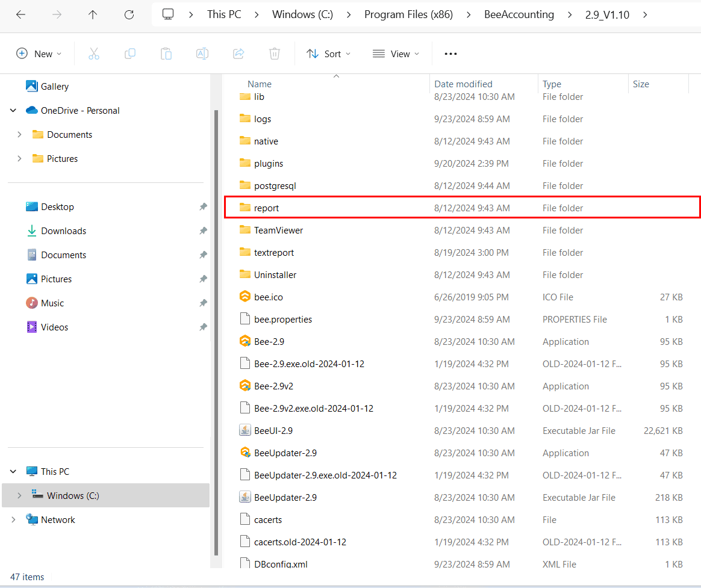Screen dimensions: 701x588
Task: Expand the Windows (C:) tree node
Action: [x=19, y=495]
